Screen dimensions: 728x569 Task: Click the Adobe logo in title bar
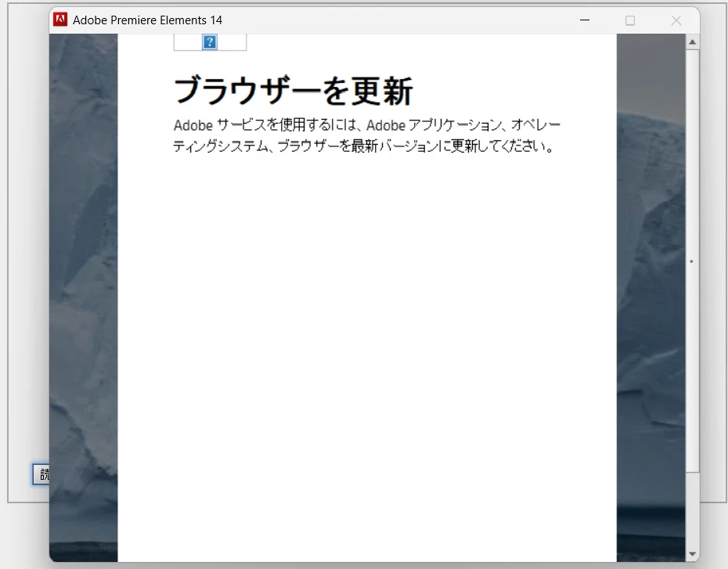(60, 20)
